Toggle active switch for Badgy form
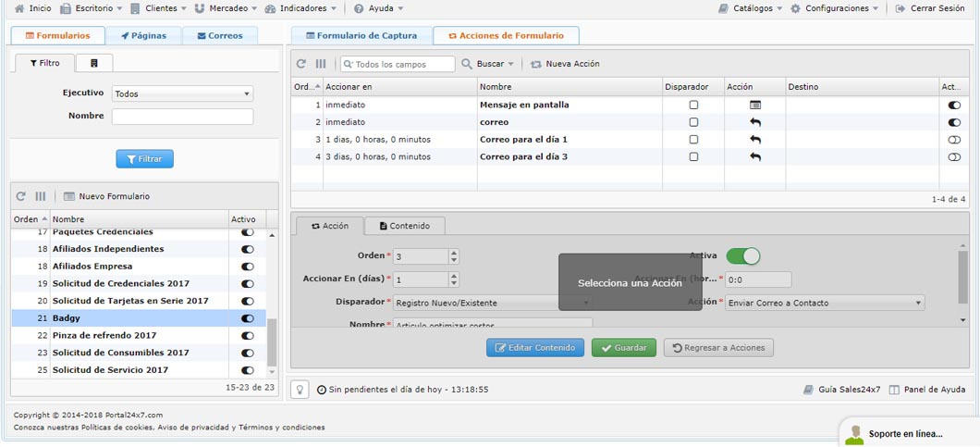The width and height of the screenshot is (980, 447). 247,318
